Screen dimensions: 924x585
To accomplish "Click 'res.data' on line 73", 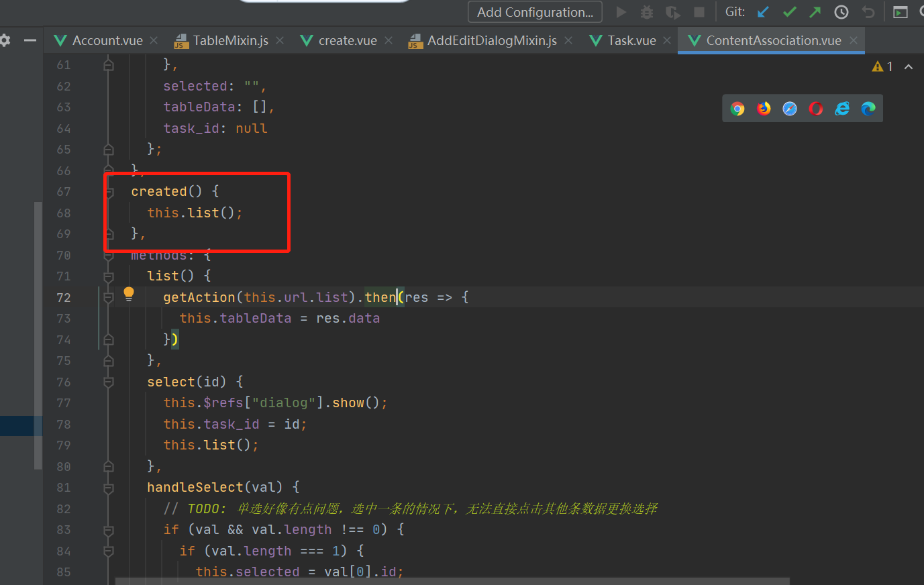I will (x=348, y=319).
